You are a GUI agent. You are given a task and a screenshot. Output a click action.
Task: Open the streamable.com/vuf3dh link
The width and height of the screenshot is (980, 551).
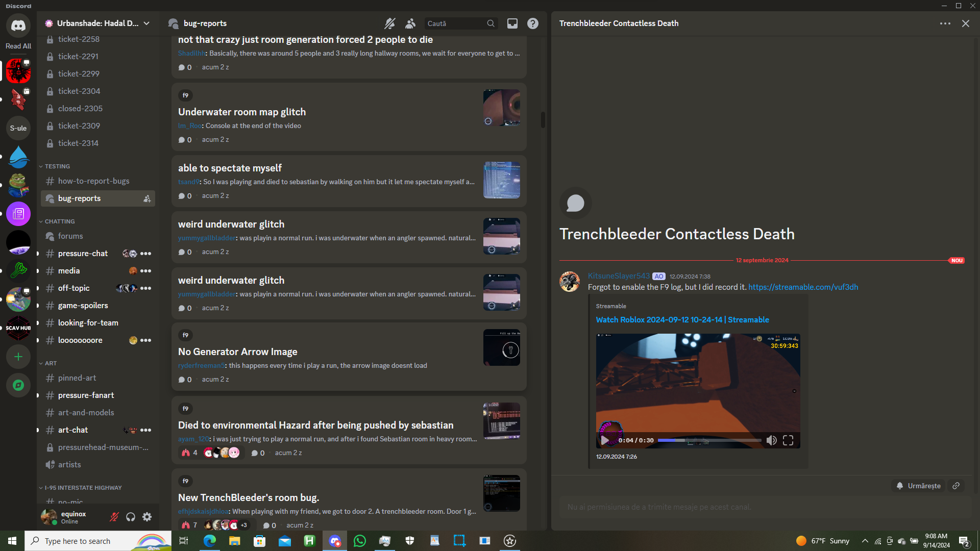(803, 287)
